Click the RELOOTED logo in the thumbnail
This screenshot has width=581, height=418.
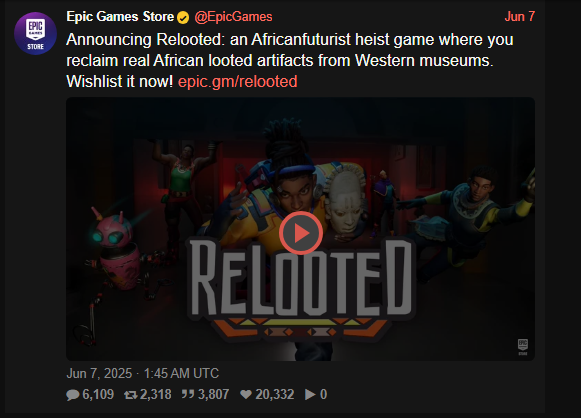click(x=301, y=288)
